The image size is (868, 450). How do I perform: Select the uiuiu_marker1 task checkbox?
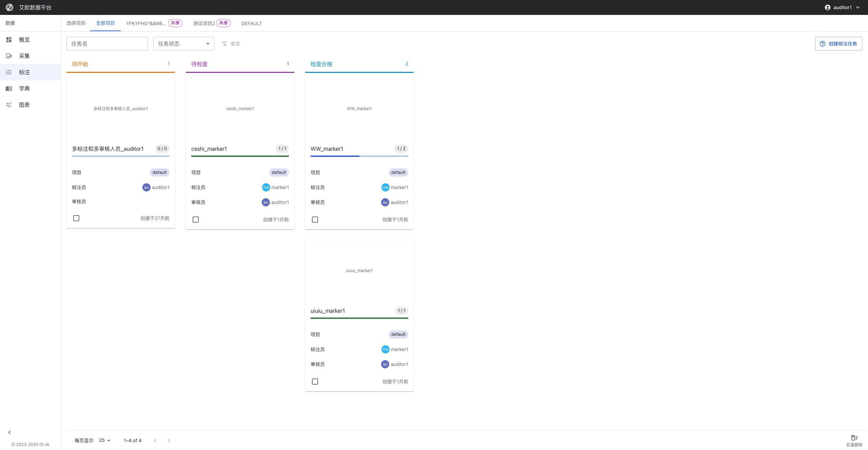tap(315, 382)
